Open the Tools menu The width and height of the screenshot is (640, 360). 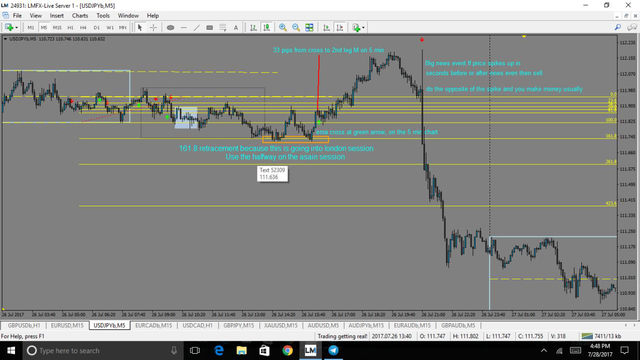click(x=103, y=16)
